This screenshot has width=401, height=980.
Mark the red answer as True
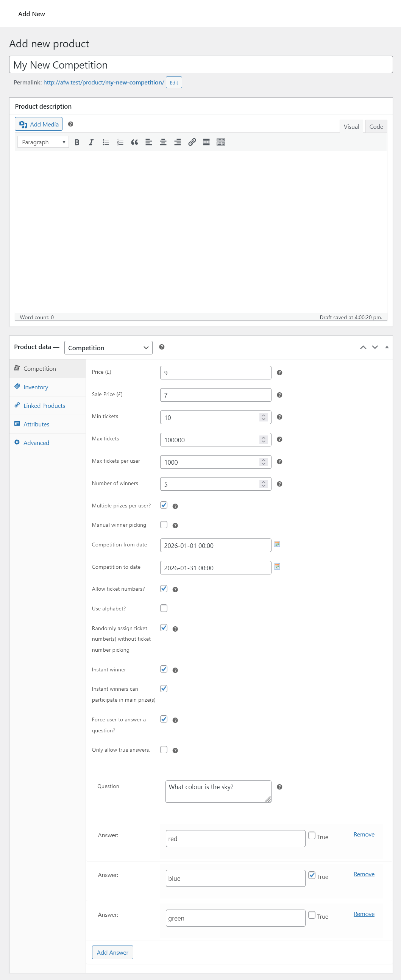point(312,836)
